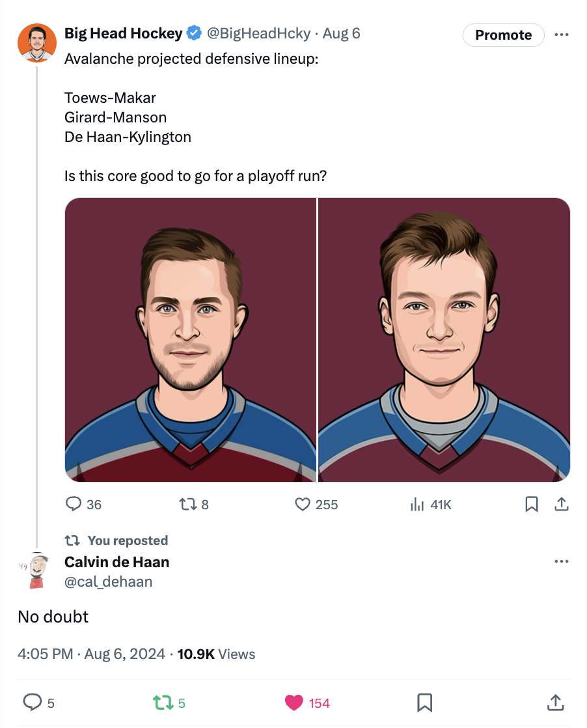Repost the Big Head Hockey tweet
Viewport: 587px width, 728px height.
187,504
